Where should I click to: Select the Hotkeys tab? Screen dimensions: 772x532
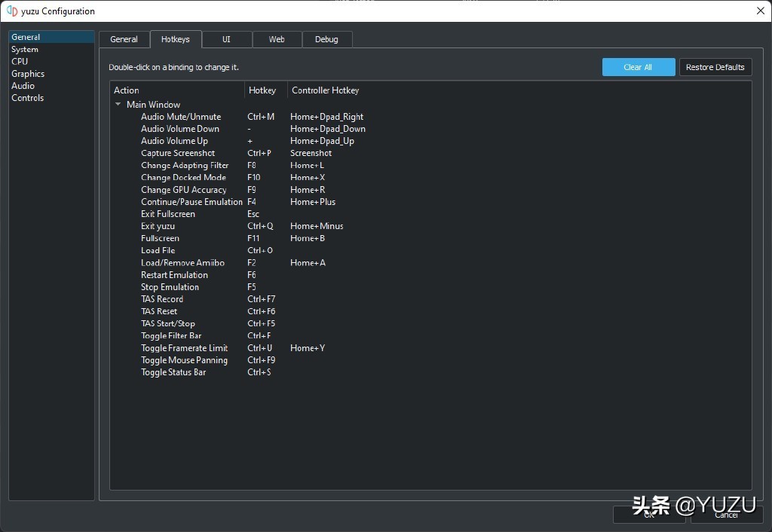coord(176,39)
